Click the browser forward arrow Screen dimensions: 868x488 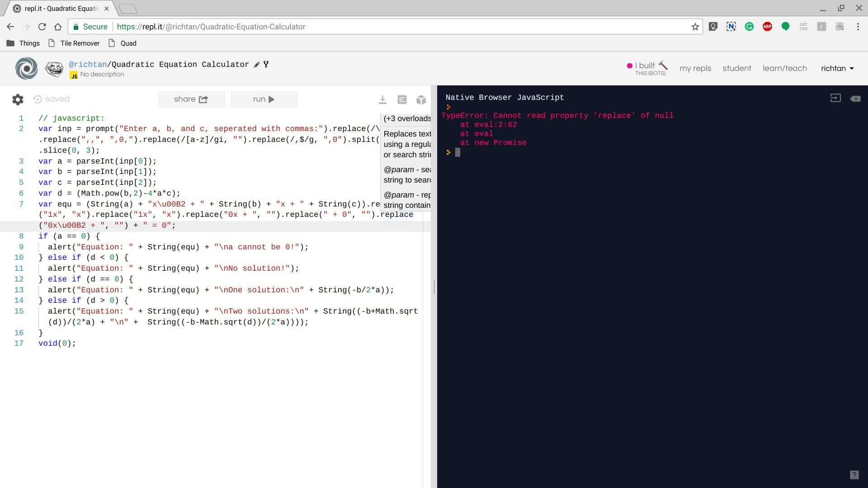(x=26, y=27)
